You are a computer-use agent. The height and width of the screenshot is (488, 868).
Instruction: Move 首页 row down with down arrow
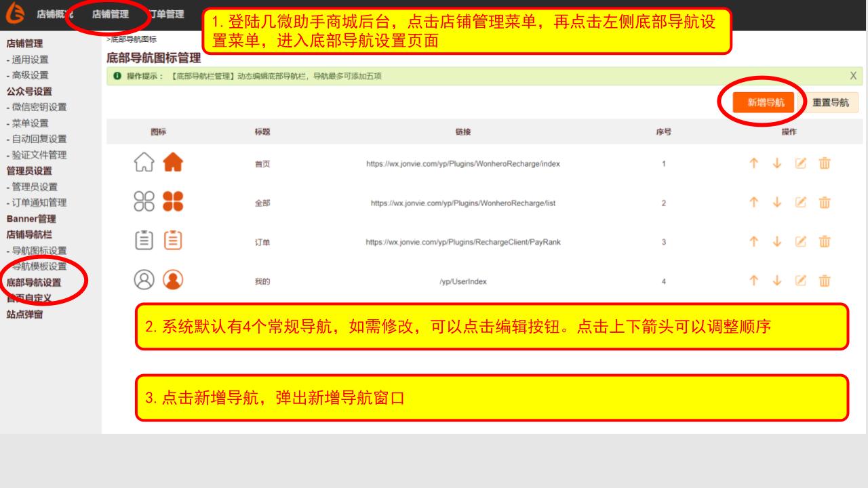(777, 163)
